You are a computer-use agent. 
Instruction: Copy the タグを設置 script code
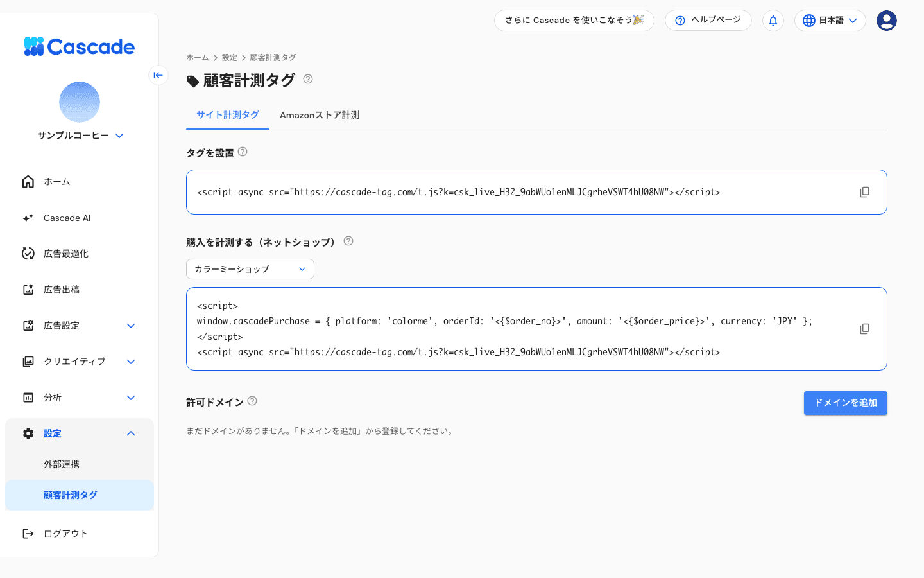click(865, 192)
